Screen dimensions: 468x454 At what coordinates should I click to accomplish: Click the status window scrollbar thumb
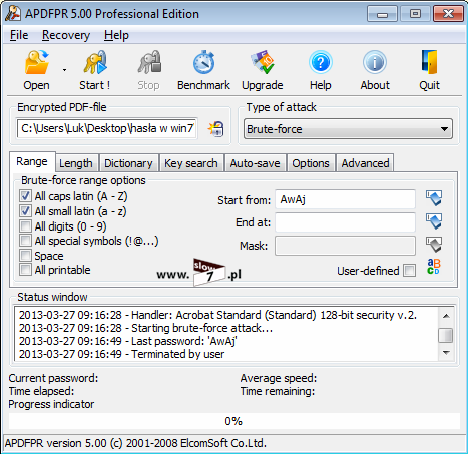[x=446, y=335]
